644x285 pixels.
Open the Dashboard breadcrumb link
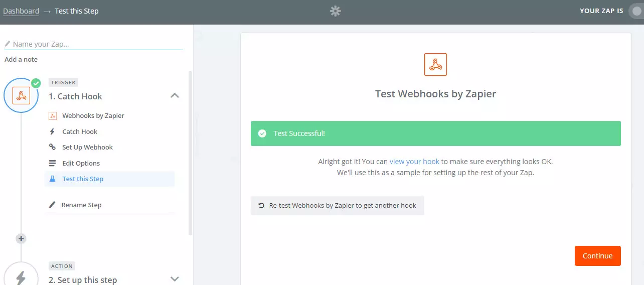[21, 11]
